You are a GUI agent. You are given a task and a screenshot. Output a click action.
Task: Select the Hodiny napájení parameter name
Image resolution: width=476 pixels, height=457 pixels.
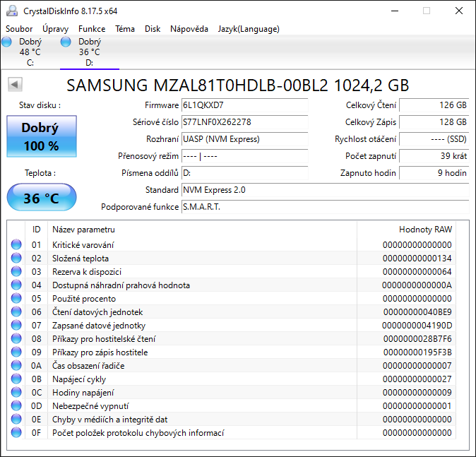(x=83, y=393)
